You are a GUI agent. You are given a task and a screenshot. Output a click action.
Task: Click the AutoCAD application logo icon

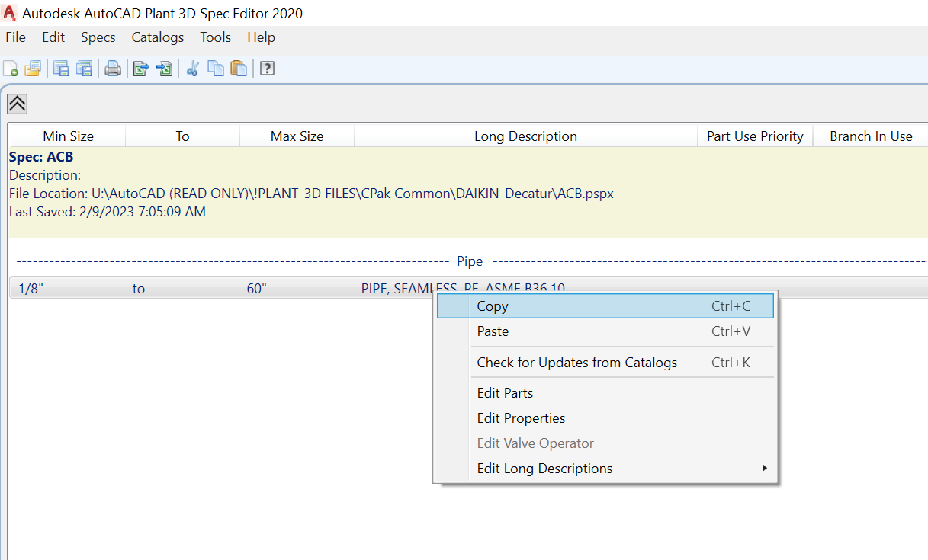tap(10, 13)
